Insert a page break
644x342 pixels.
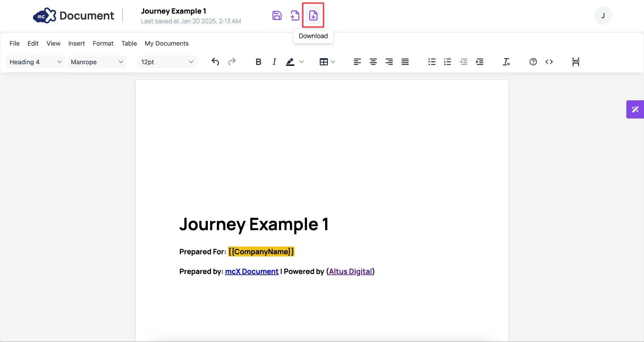[576, 62]
